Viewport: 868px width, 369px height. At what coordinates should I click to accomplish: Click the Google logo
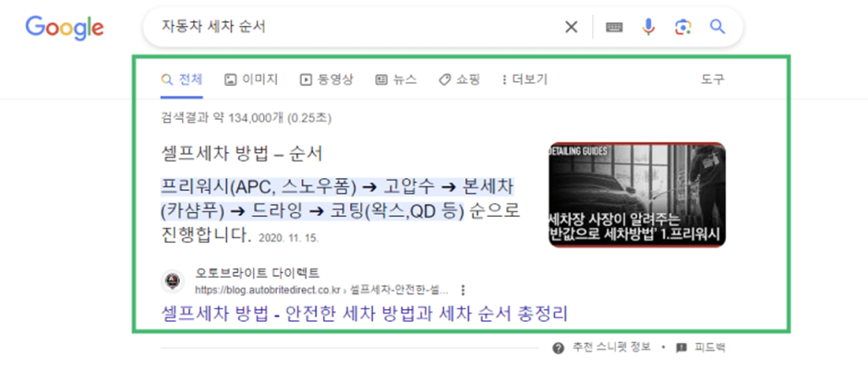(x=64, y=28)
